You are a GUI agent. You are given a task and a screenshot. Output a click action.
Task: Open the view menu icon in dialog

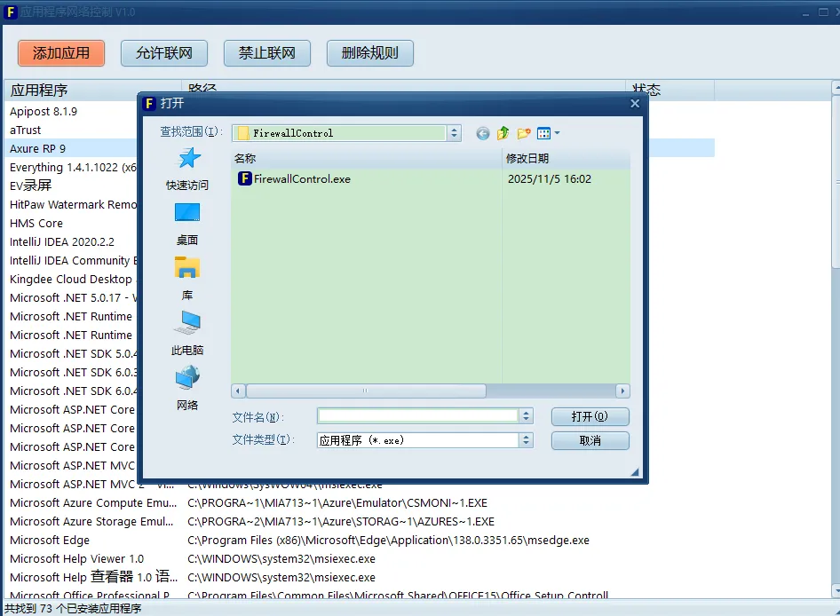pyautogui.click(x=548, y=133)
